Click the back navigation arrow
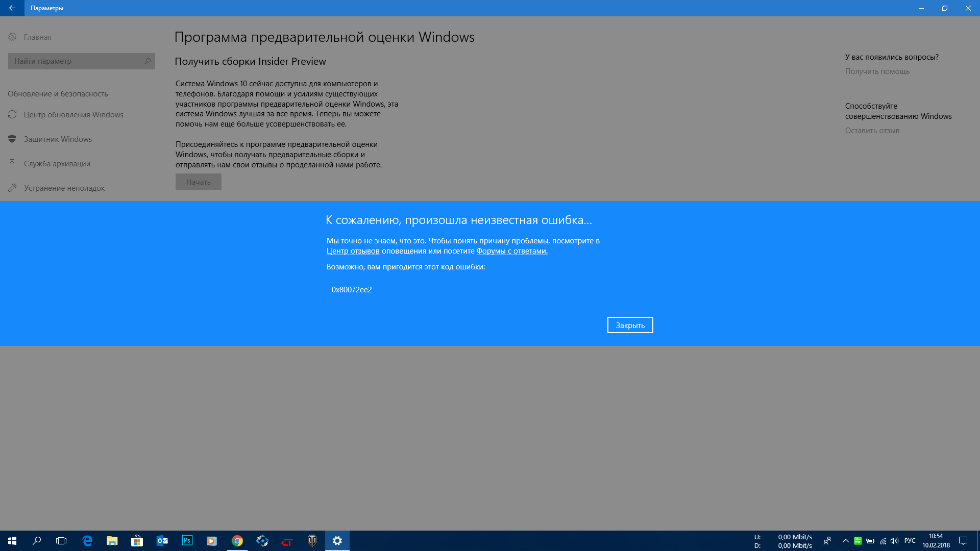The width and height of the screenshot is (980, 551). 12,8
